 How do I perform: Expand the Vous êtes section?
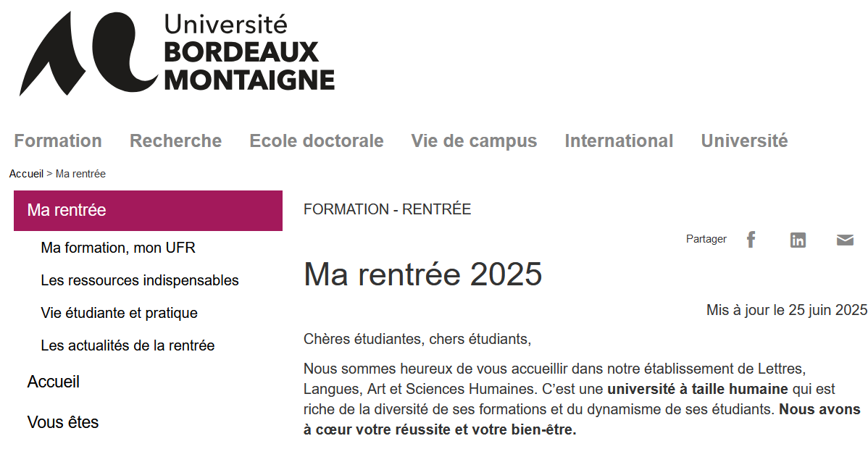(x=64, y=421)
